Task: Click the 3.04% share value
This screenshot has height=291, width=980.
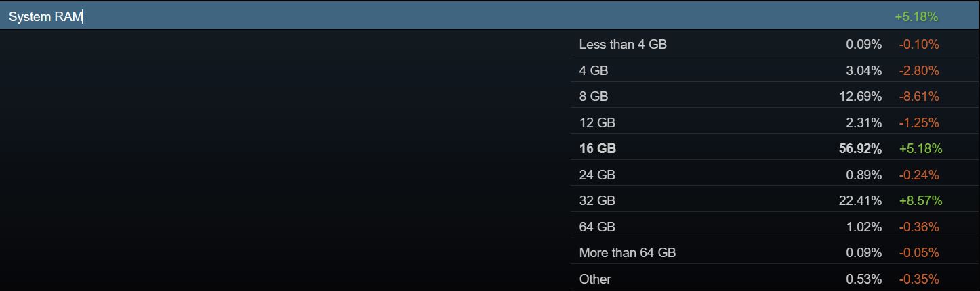Action: [x=864, y=70]
